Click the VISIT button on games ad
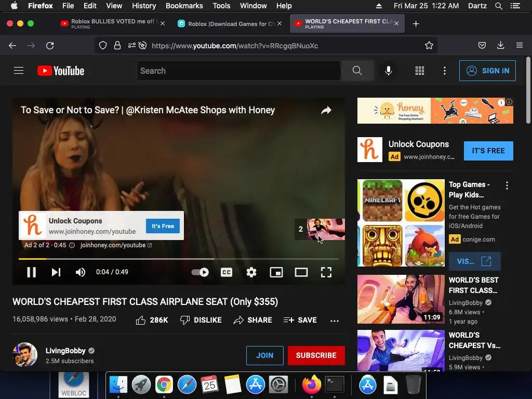 pos(474,261)
